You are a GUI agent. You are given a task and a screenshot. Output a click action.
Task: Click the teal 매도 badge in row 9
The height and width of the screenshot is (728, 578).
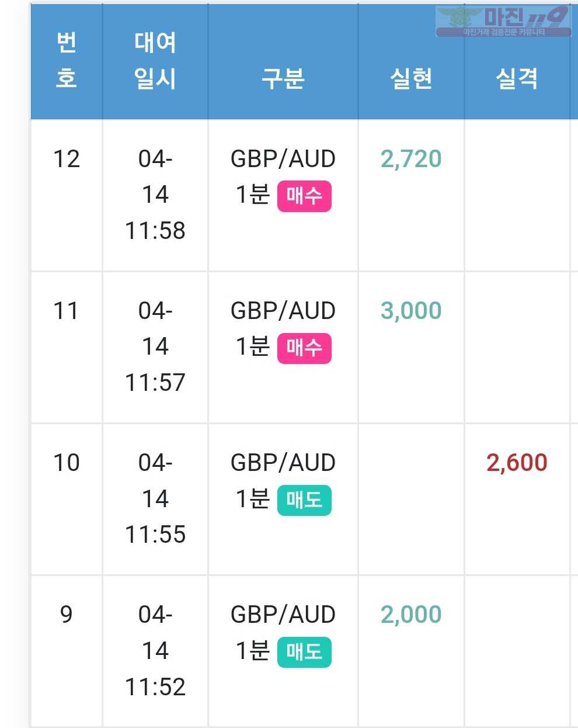(304, 652)
